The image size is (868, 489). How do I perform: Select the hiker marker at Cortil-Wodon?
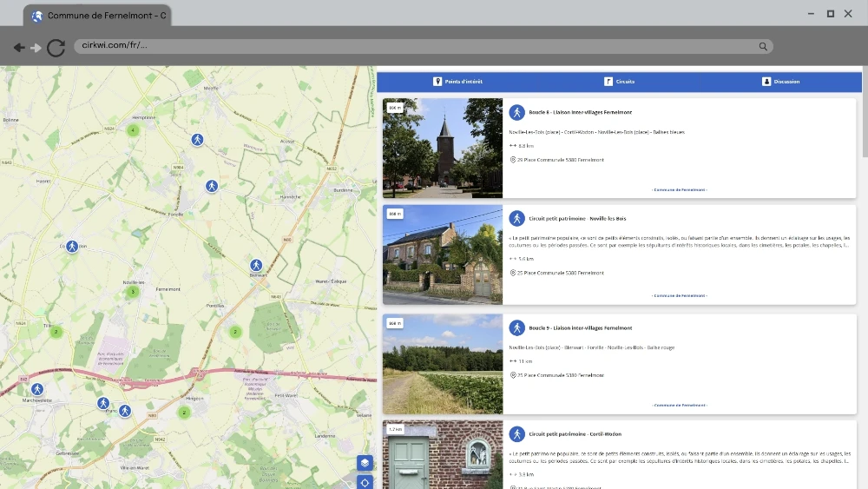[x=73, y=247]
